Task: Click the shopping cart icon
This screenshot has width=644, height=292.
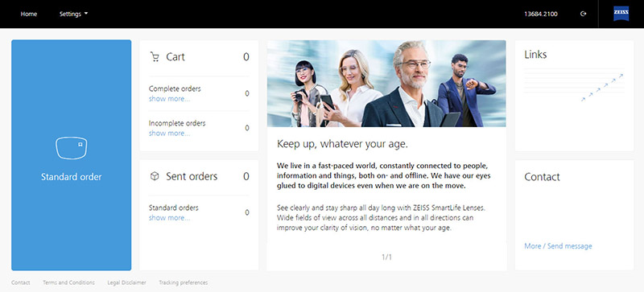Action: tap(155, 57)
